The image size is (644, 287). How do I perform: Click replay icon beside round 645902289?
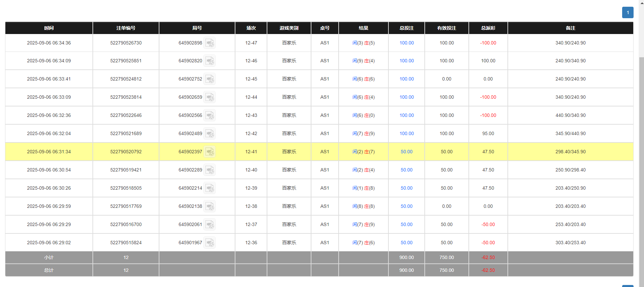210,170
